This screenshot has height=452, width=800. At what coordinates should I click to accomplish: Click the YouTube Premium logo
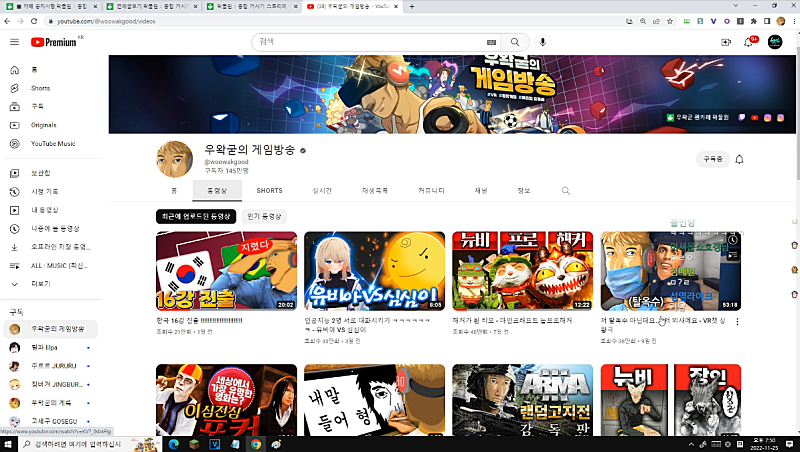point(54,42)
